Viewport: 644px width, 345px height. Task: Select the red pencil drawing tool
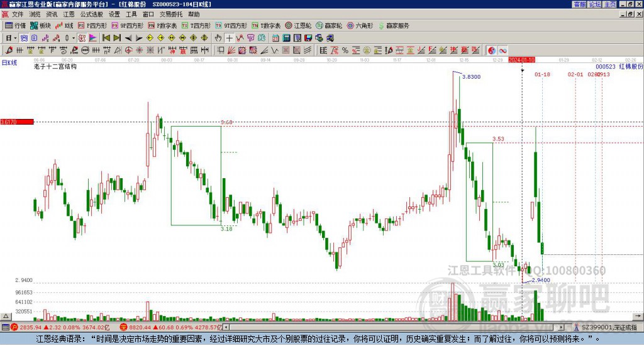(x=9, y=50)
